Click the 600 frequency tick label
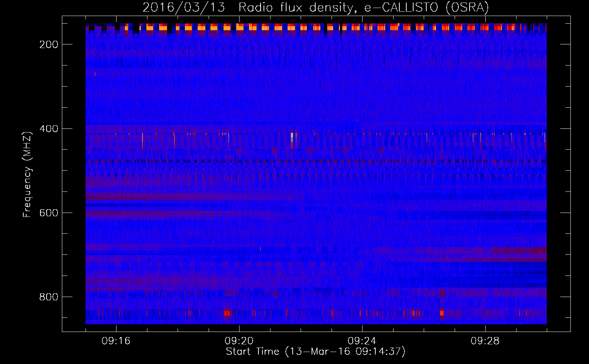Image resolution: width=589 pixels, height=364 pixels. (x=49, y=213)
